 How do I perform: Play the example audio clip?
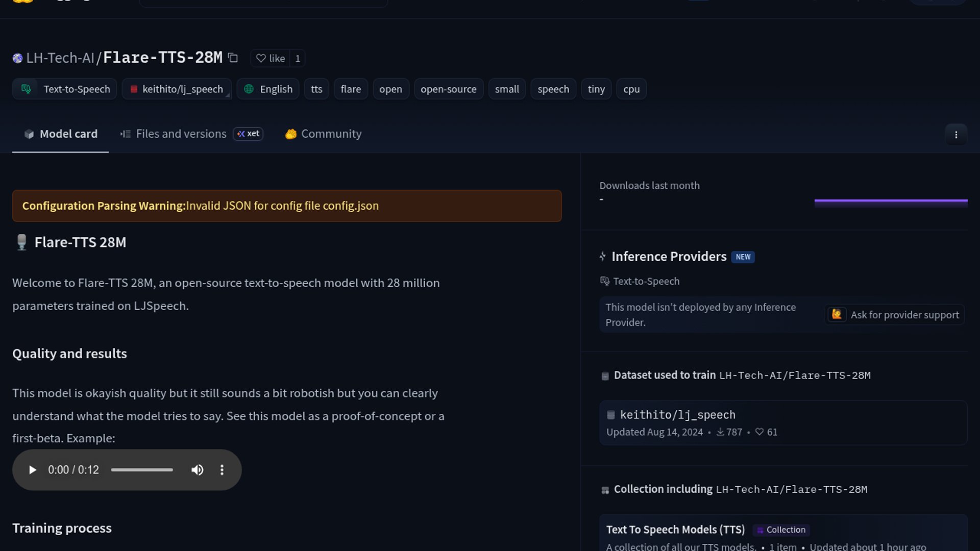pos(32,470)
